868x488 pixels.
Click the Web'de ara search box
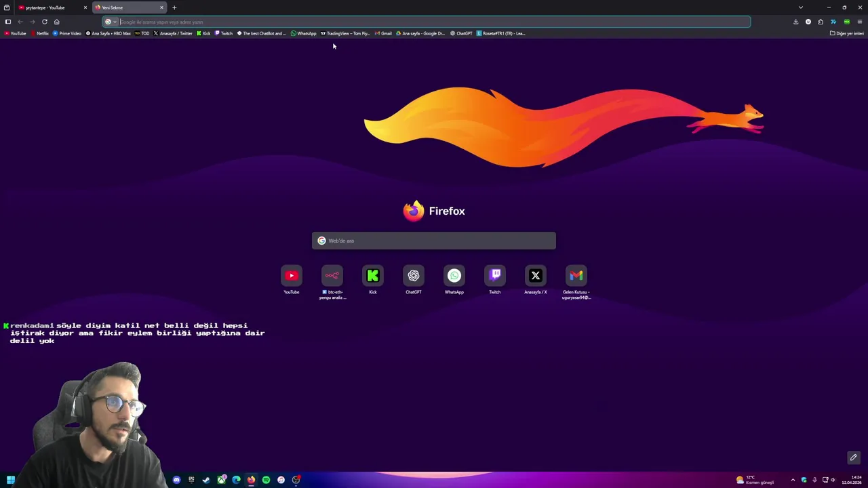click(434, 241)
